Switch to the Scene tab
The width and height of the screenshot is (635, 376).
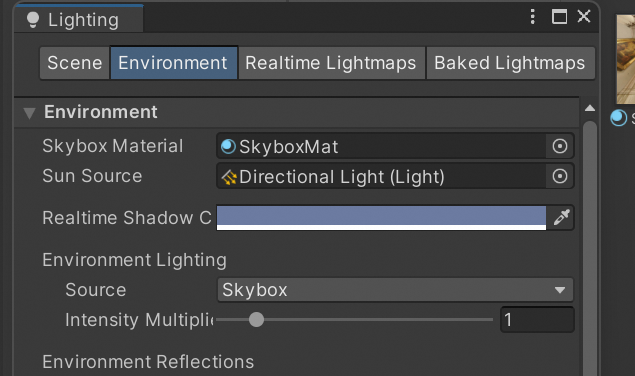(75, 63)
